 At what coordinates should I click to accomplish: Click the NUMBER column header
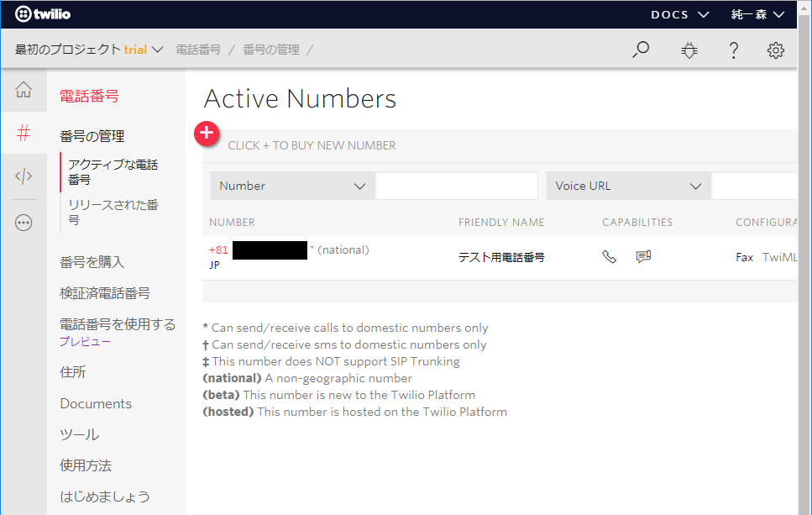point(232,223)
